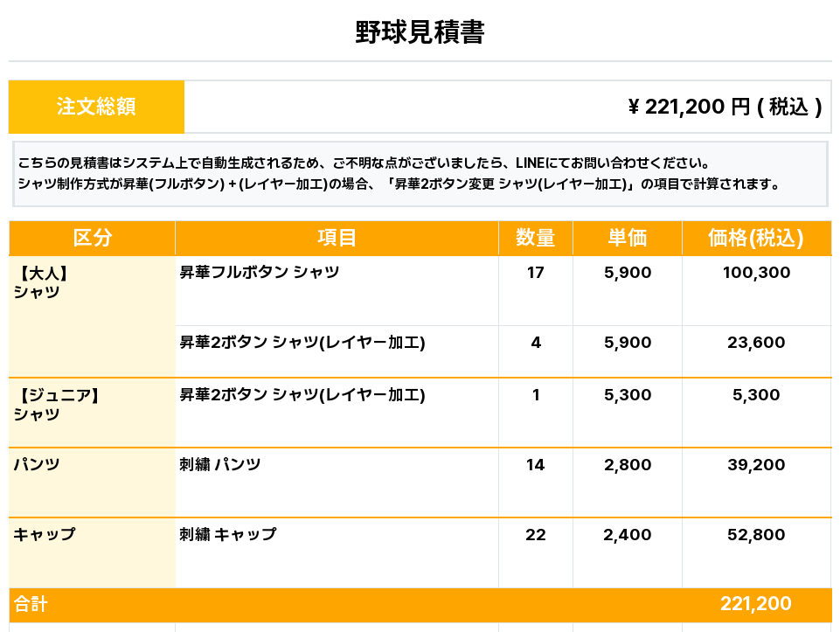Click the 区分 column header
The height and width of the screenshot is (632, 840).
[92, 238]
